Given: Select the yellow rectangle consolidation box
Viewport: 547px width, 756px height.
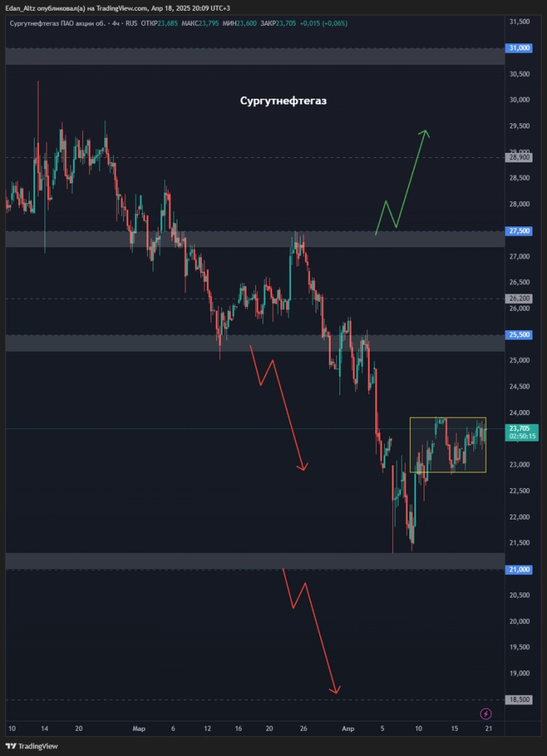Looking at the screenshot, I should click(x=447, y=418).
